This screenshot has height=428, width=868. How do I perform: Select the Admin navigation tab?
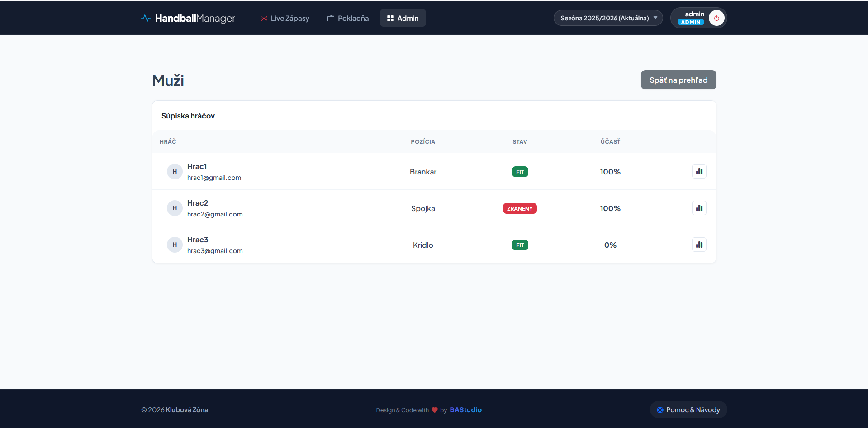coord(403,18)
